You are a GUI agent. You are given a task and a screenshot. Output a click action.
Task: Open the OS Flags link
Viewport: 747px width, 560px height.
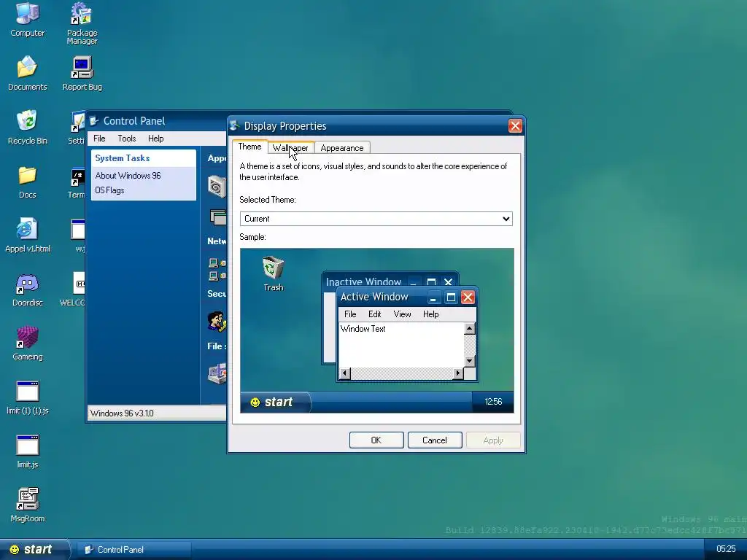click(x=109, y=190)
